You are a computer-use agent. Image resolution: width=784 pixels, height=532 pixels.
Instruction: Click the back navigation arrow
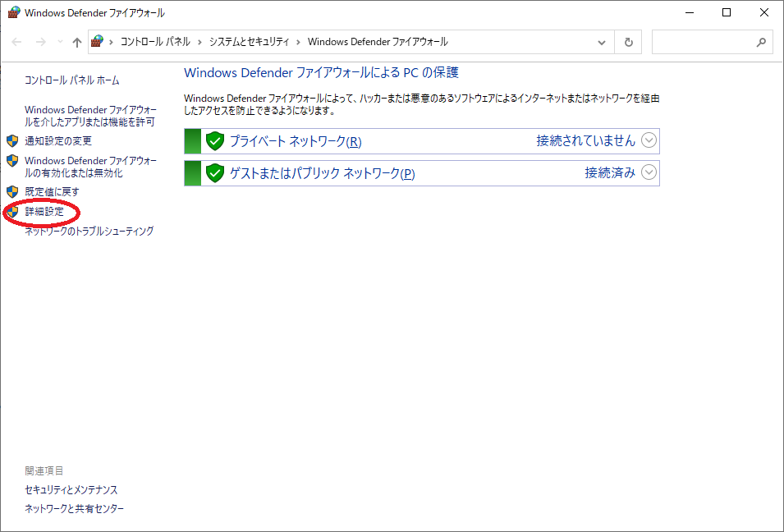pyautogui.click(x=16, y=41)
